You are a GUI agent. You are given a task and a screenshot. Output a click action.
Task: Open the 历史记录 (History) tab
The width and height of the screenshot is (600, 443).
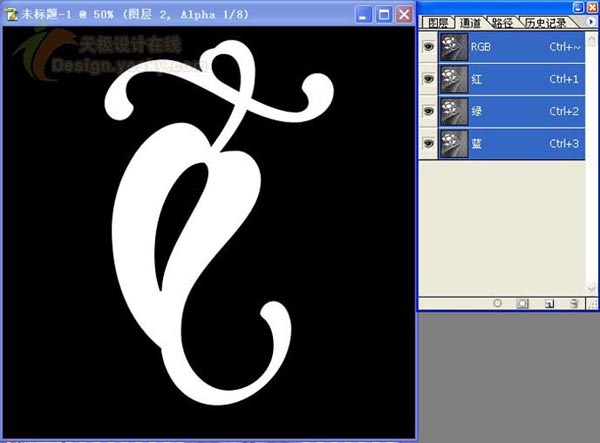coord(545,23)
